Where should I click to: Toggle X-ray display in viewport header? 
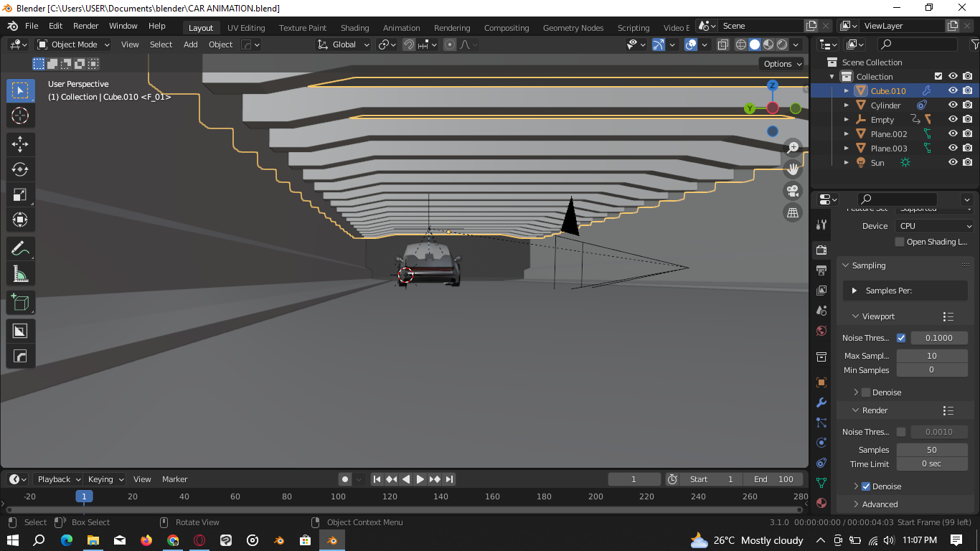tap(722, 44)
